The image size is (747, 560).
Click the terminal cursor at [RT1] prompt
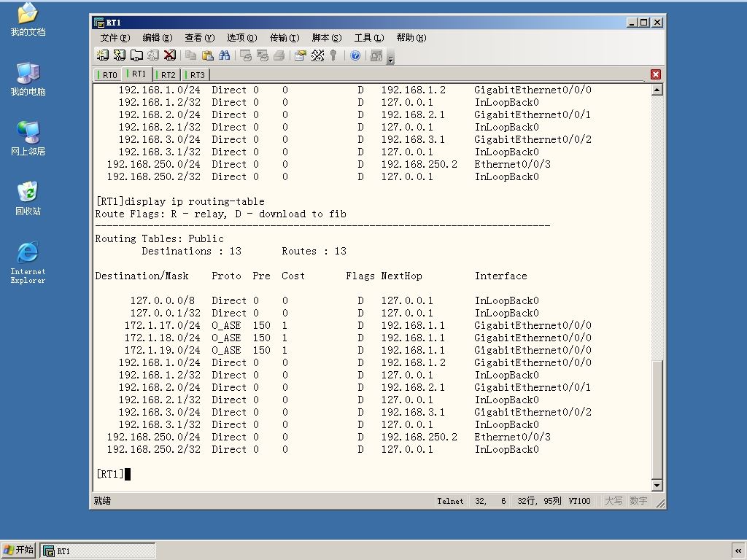point(128,474)
